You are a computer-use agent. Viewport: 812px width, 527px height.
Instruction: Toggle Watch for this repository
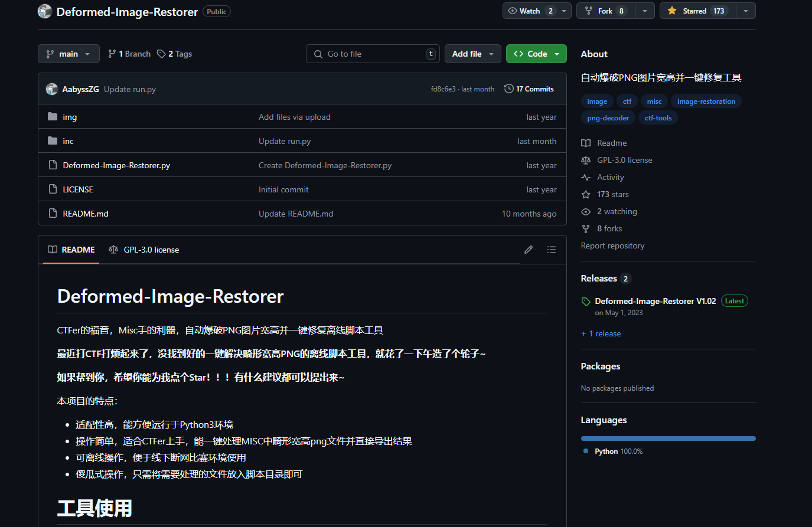pyautogui.click(x=530, y=11)
